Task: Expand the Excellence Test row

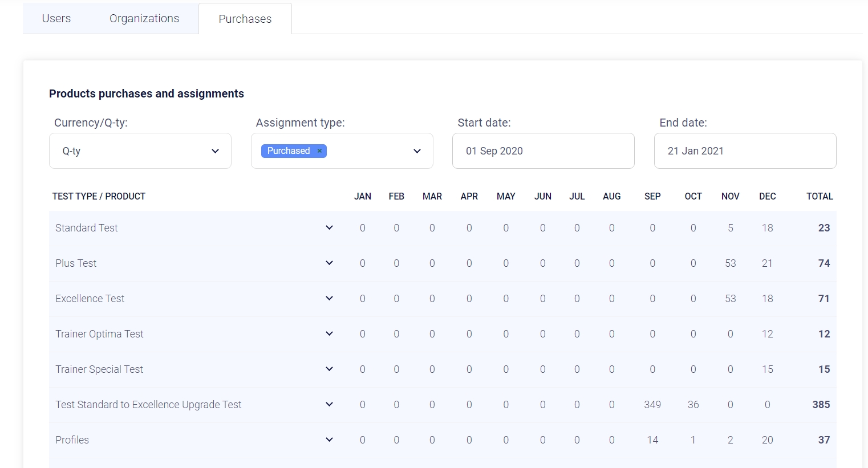Action: point(329,299)
